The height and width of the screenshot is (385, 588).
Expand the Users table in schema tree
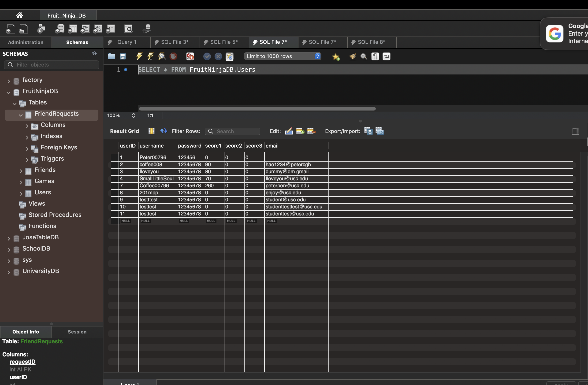(x=21, y=194)
